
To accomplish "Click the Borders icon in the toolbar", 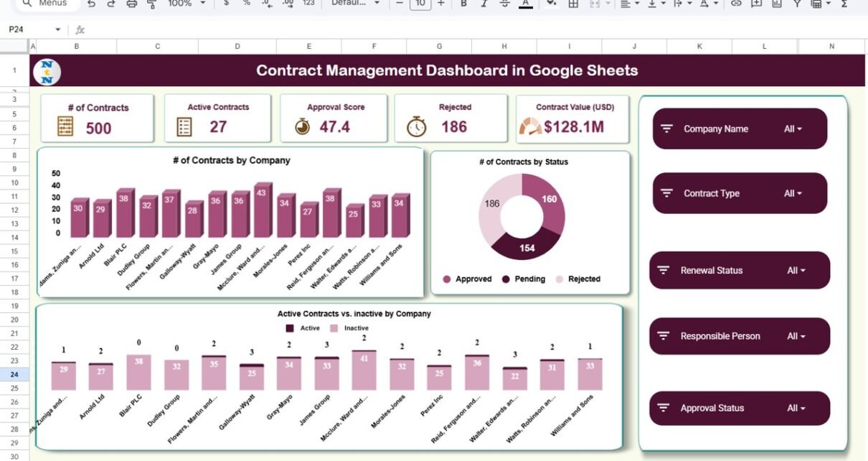I will [x=573, y=4].
